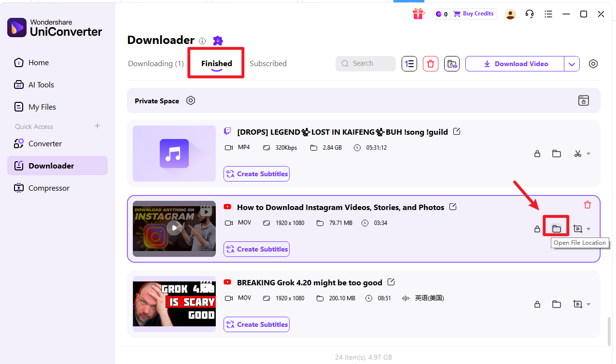Screen dimensions: 616x364
Task: Click the numbered list sort icon
Action: [409, 64]
